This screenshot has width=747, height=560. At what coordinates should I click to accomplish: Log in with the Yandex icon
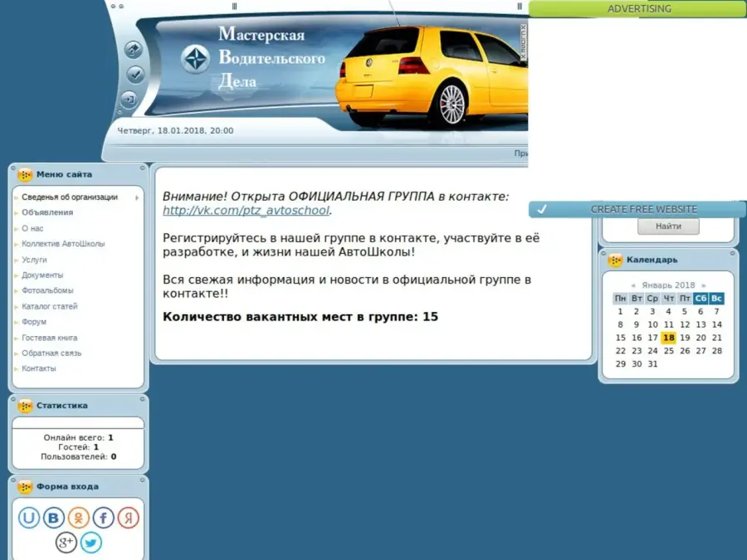pyautogui.click(x=128, y=519)
